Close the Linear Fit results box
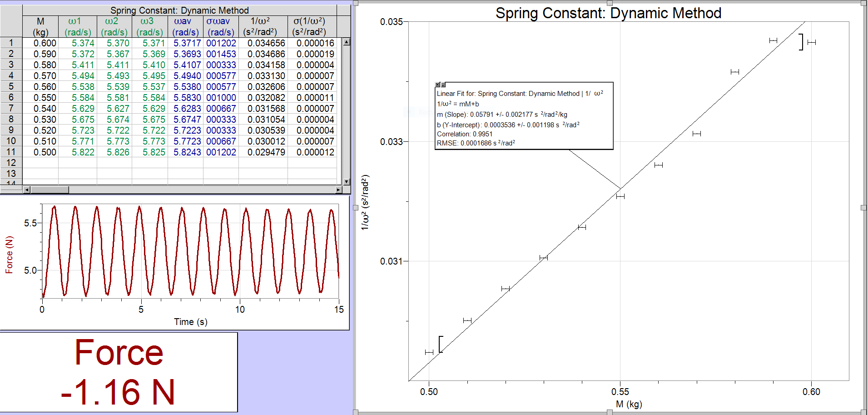 [437, 84]
